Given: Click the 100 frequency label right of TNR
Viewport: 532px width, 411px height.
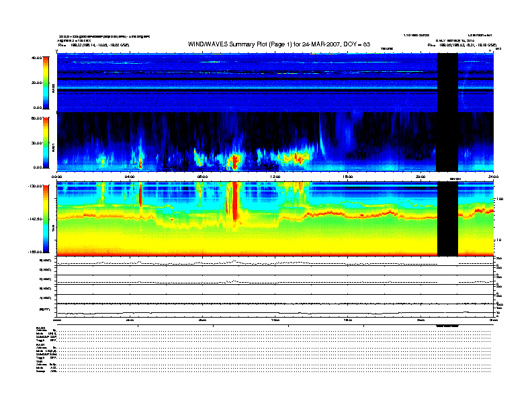Looking at the screenshot, I should tap(500, 199).
